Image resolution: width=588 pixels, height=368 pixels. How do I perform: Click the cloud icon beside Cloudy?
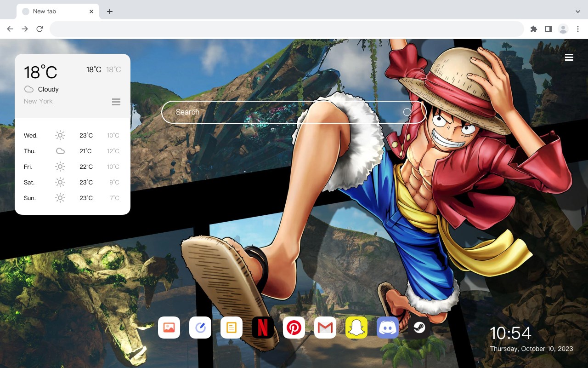[29, 89]
